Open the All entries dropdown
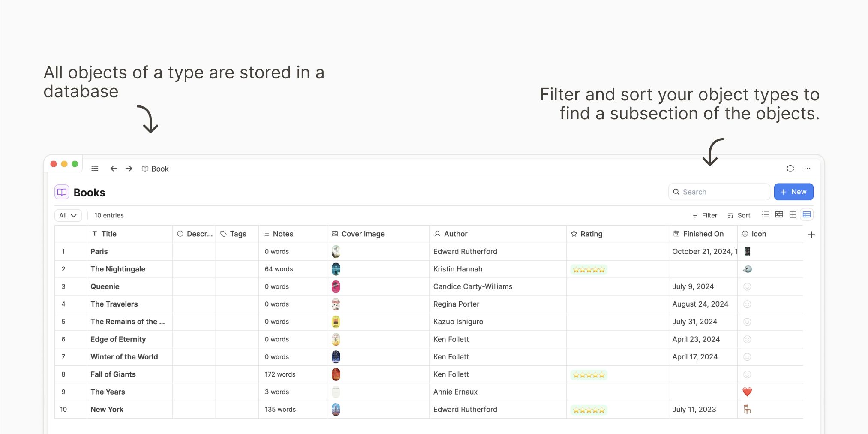The image size is (868, 434). click(x=68, y=215)
